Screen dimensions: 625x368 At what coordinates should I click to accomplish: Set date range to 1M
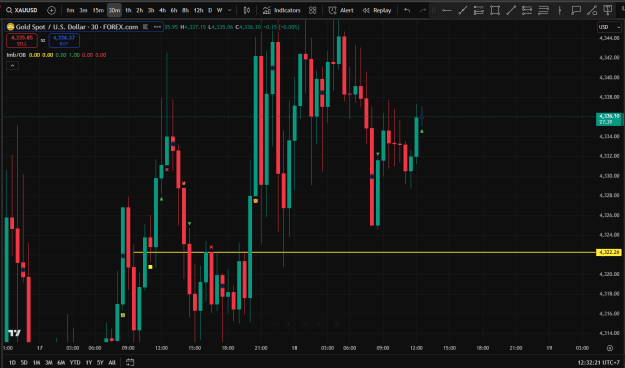(x=36, y=362)
